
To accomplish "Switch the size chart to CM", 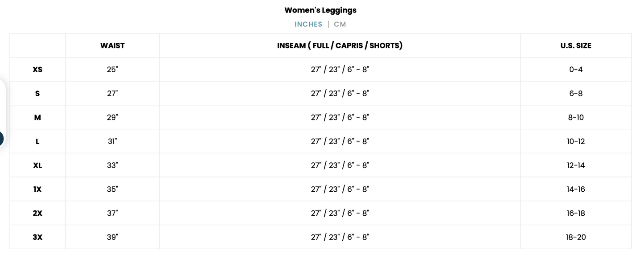I will [340, 24].
